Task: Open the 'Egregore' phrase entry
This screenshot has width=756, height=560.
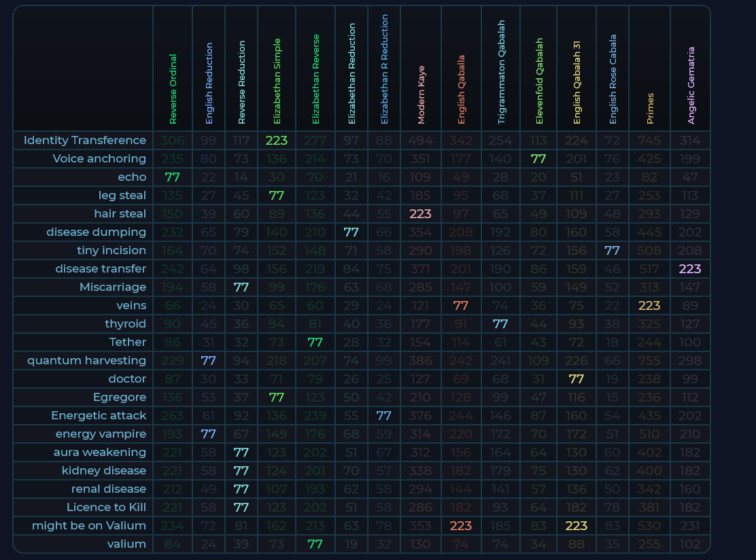Action: [x=120, y=397]
